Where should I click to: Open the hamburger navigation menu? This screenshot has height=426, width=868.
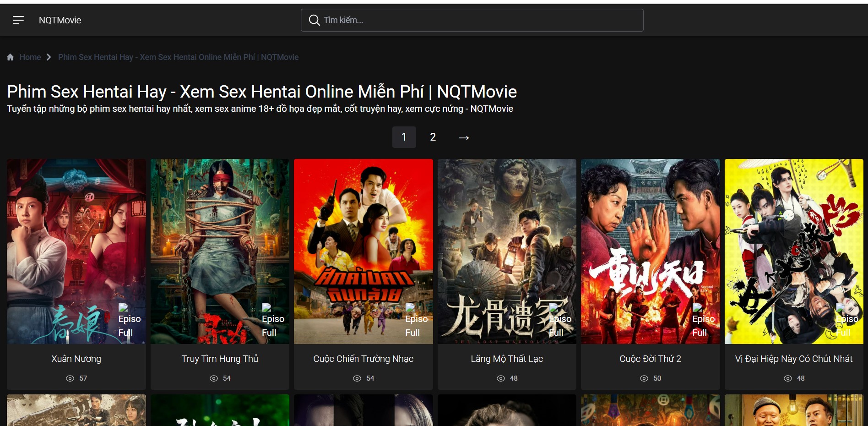(18, 20)
